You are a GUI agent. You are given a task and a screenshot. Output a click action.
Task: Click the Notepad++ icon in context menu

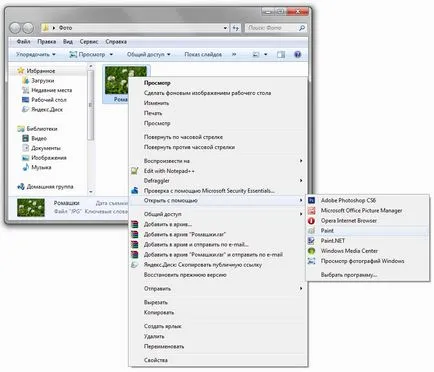(x=134, y=171)
